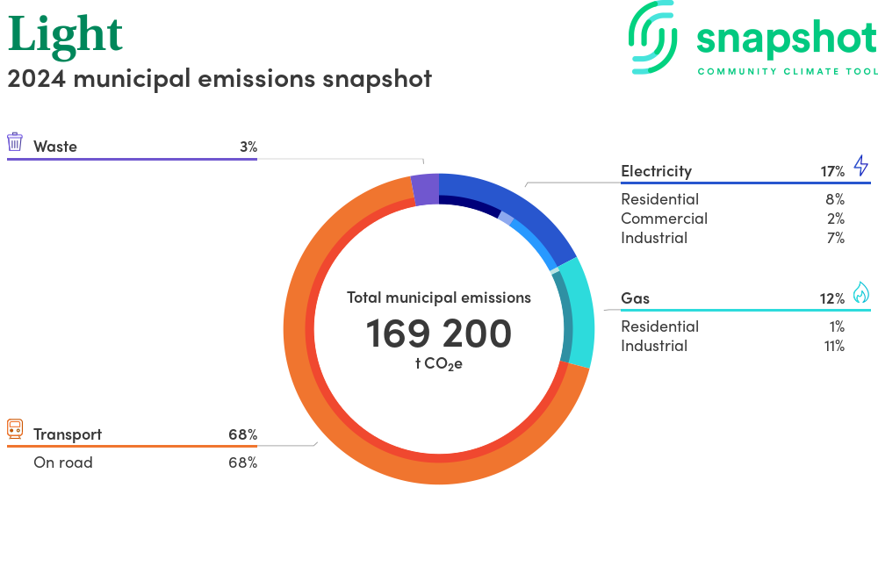Click the Electricity category heading
This screenshot has width=878, height=588.
[x=656, y=171]
